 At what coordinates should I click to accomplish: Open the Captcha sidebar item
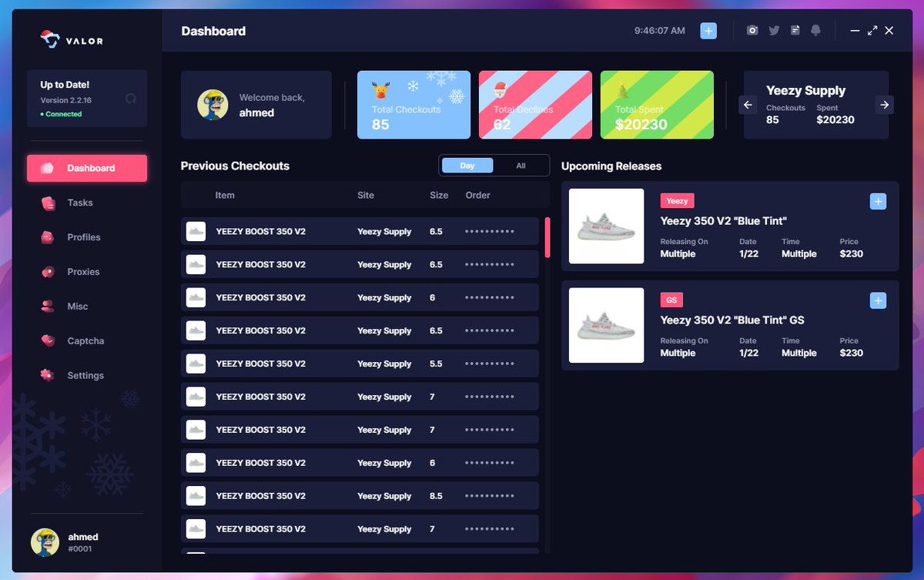[x=87, y=341]
